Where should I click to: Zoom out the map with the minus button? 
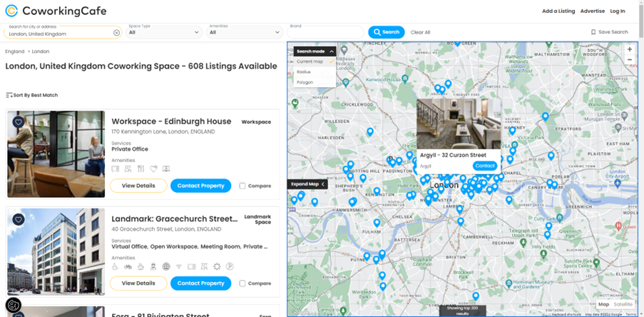pyautogui.click(x=630, y=60)
